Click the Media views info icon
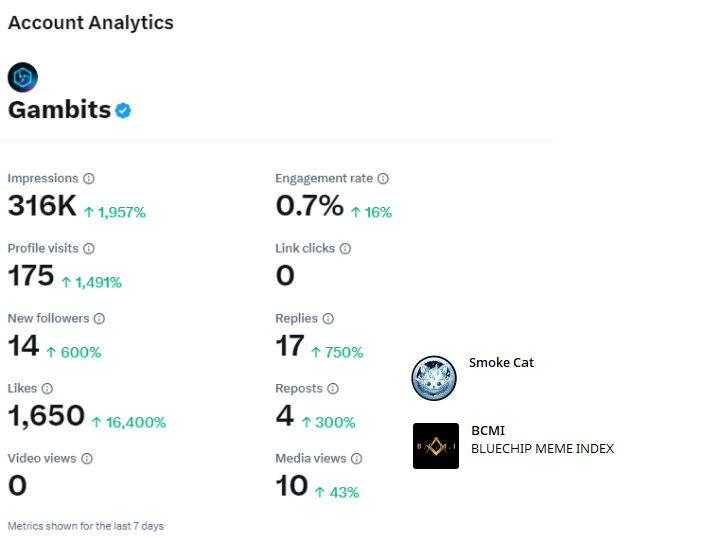 click(356, 459)
